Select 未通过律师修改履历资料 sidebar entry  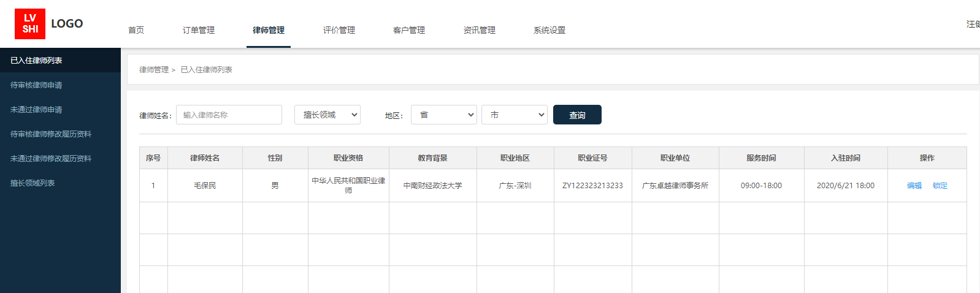[51, 159]
